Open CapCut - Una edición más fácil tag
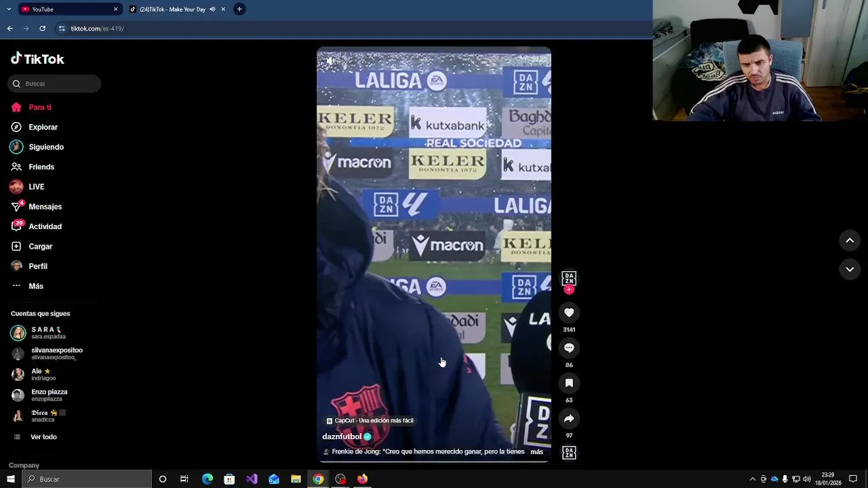This screenshot has height=488, width=868. pos(370,421)
